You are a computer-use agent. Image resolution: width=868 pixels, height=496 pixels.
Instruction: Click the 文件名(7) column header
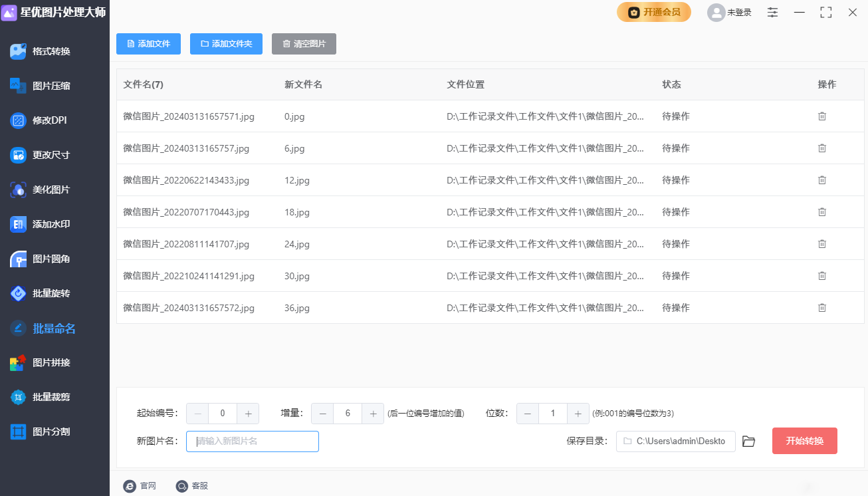pyautogui.click(x=144, y=84)
